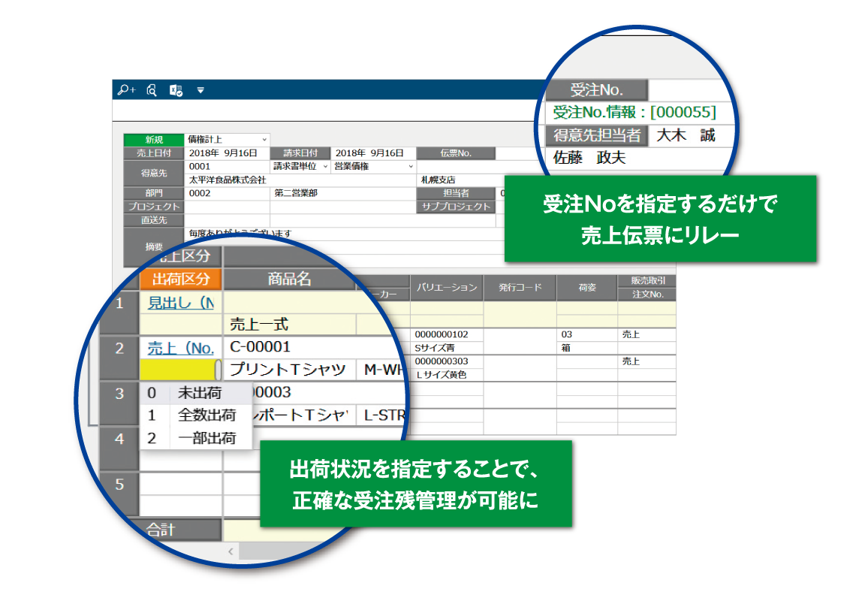Click the 発行コード column header
This screenshot has height=598, width=868.
520,288
